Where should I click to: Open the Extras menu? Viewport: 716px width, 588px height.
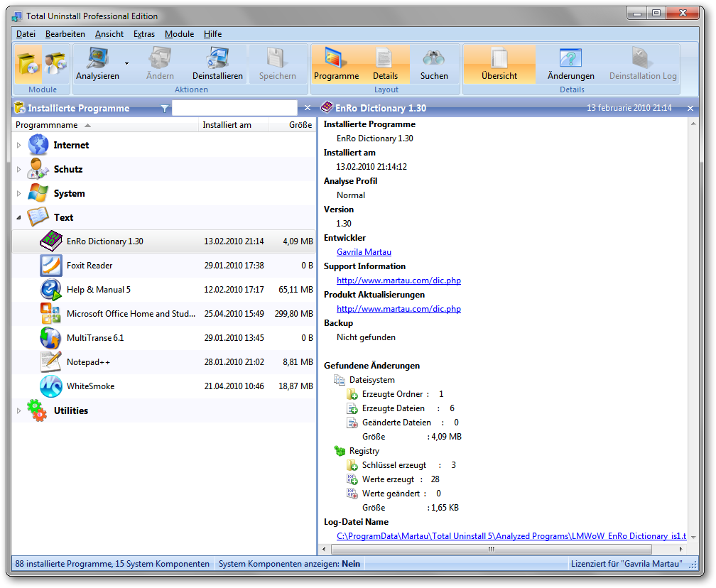click(x=143, y=34)
